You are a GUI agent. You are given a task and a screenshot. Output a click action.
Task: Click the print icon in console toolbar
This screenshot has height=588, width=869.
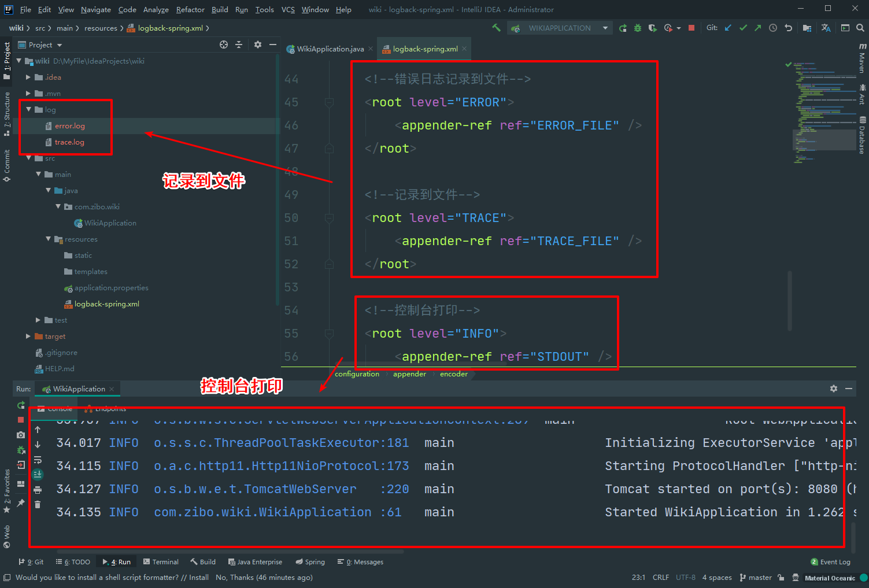click(38, 490)
